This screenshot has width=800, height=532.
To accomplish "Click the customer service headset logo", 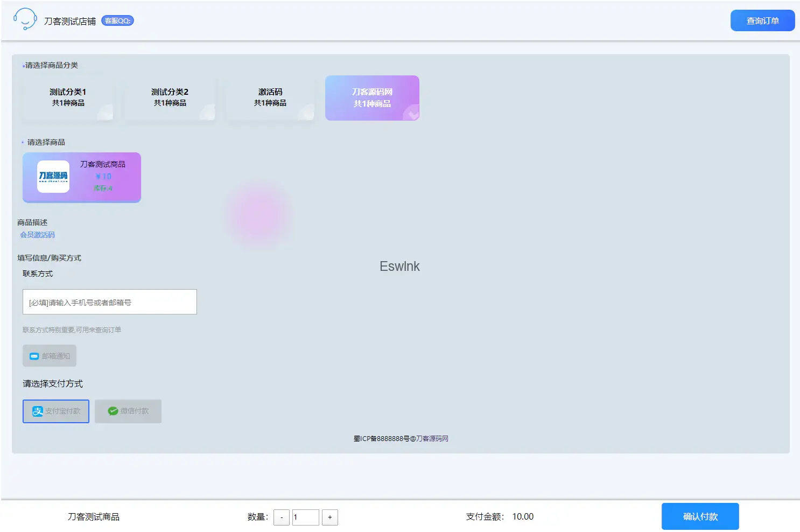I will click(x=25, y=19).
